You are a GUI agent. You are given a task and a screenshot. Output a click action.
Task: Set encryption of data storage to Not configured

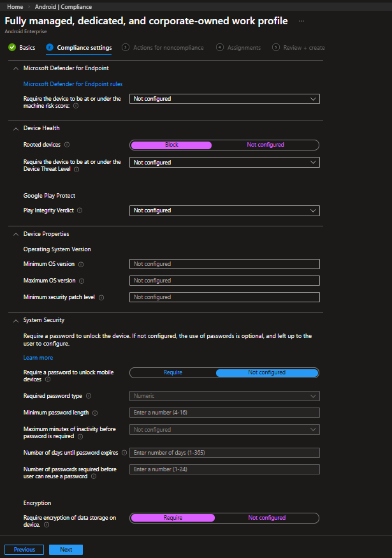(266, 518)
